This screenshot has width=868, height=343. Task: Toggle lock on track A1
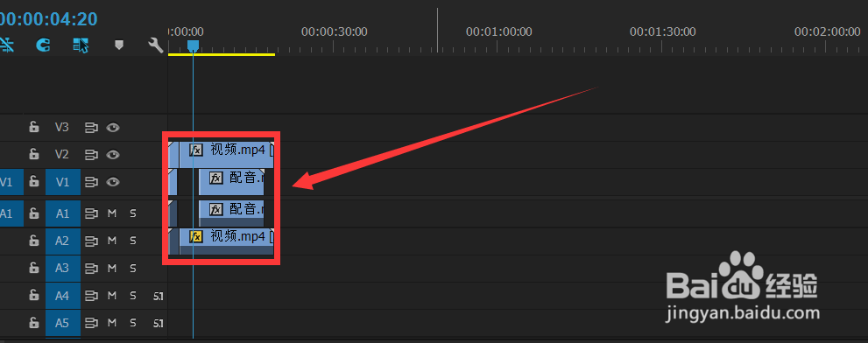point(34,213)
